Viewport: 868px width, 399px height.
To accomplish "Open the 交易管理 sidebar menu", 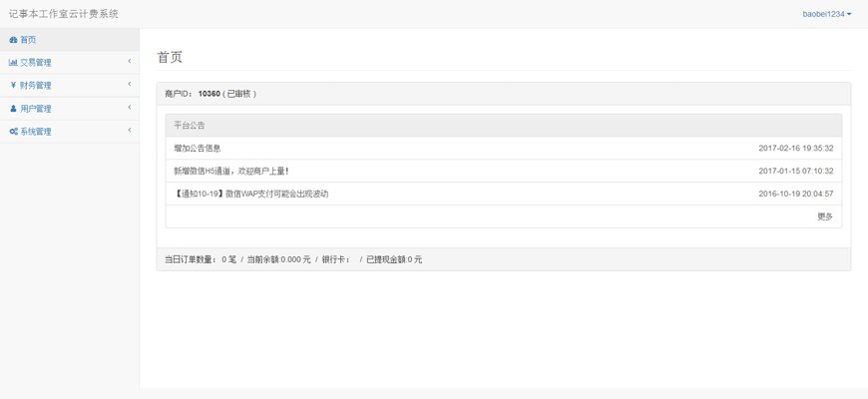I will [x=69, y=63].
